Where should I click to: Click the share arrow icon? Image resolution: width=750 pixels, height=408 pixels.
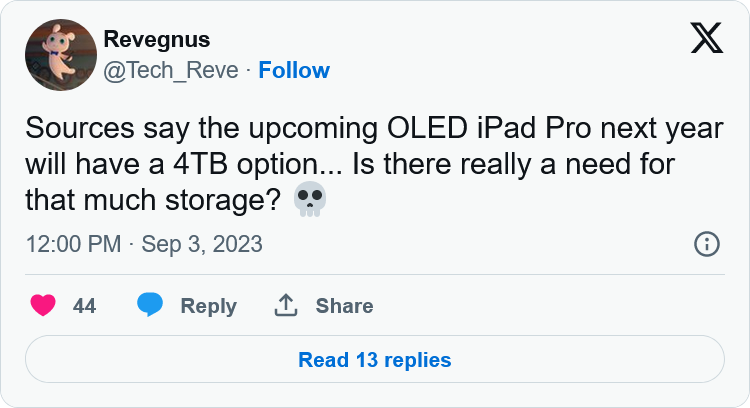point(286,305)
